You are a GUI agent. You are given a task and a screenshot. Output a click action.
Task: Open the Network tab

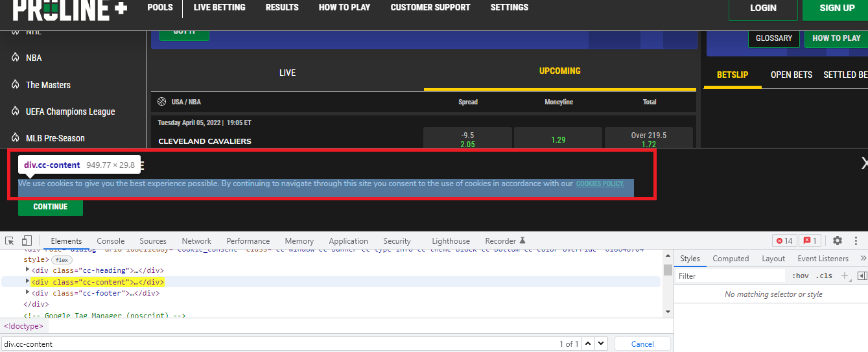coord(196,241)
